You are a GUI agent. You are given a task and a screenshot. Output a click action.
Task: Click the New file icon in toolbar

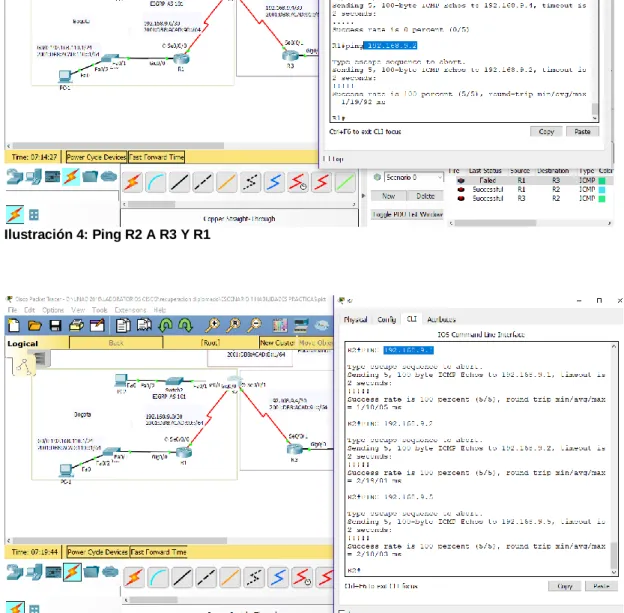click(x=14, y=326)
